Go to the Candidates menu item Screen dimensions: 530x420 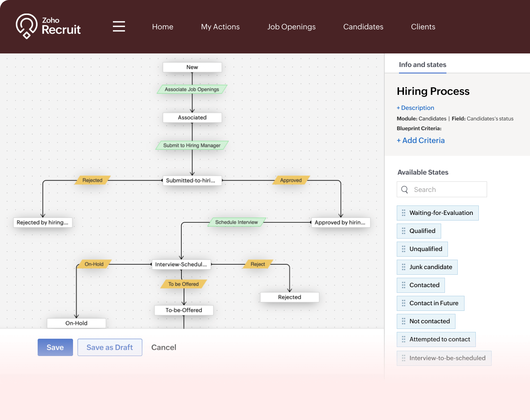click(363, 27)
